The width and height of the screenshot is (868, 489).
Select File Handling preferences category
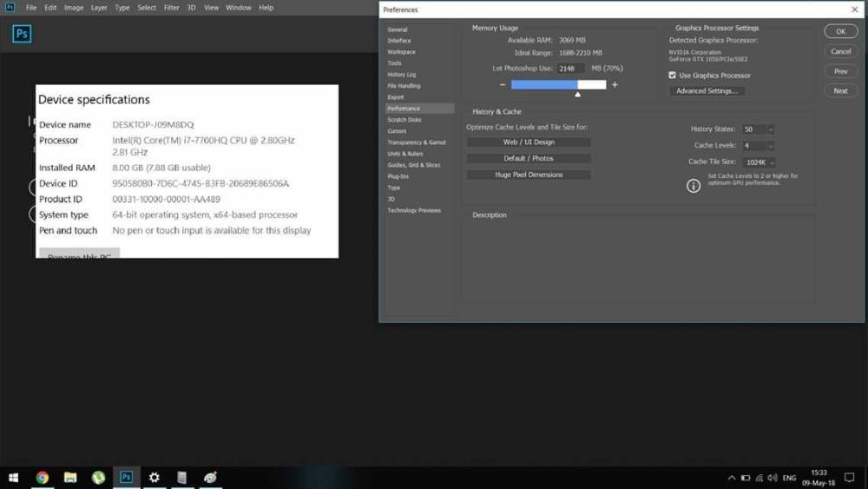(404, 86)
